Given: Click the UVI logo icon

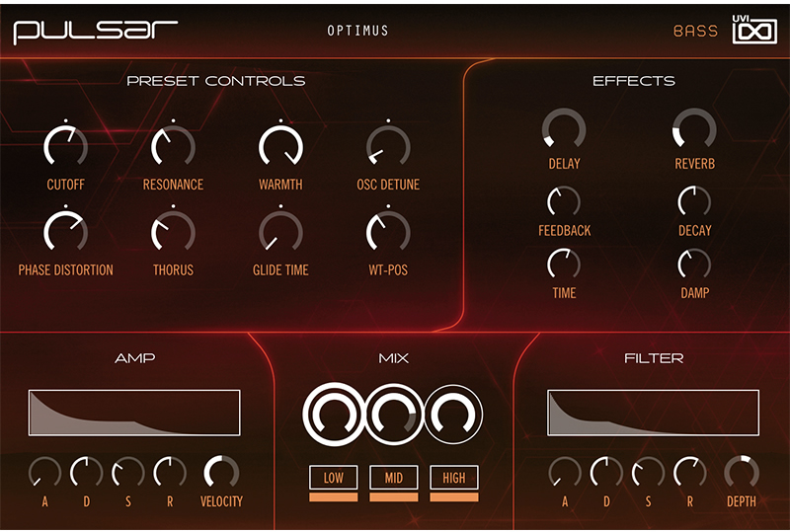Looking at the screenshot, I should coord(754,30).
